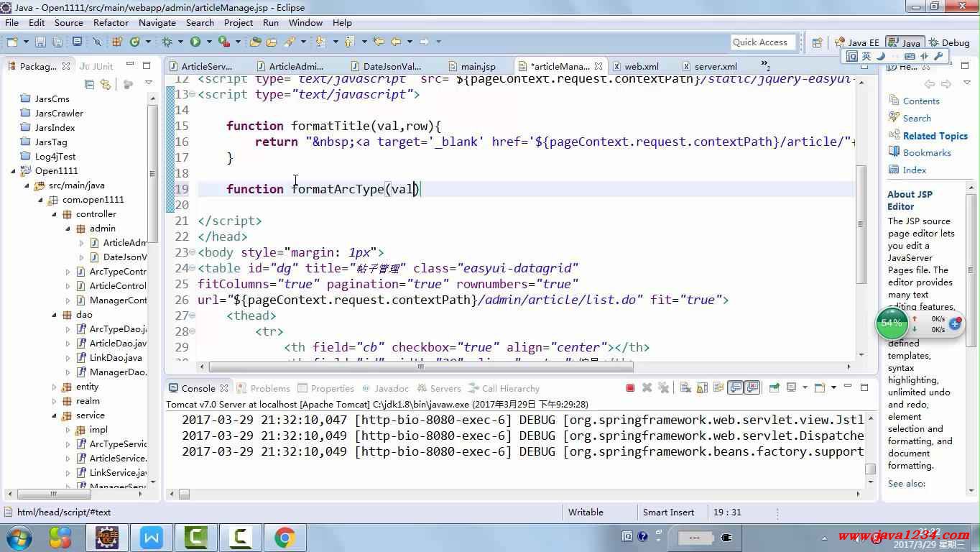This screenshot has width=980, height=552.
Task: Switch to Java EE perspective
Action: [x=857, y=42]
